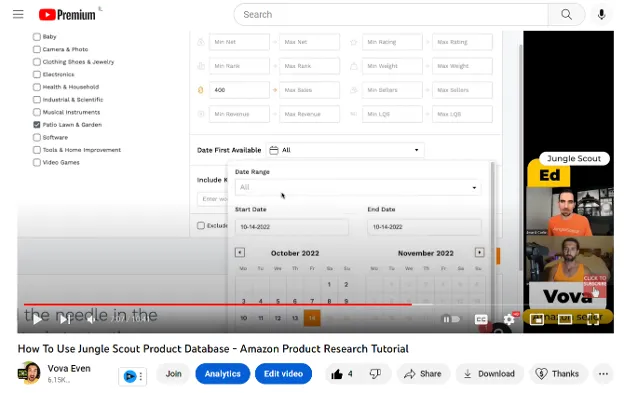Screen dimensions: 624x393
Task: Check the Electronics category checkbox
Action: point(37,74)
